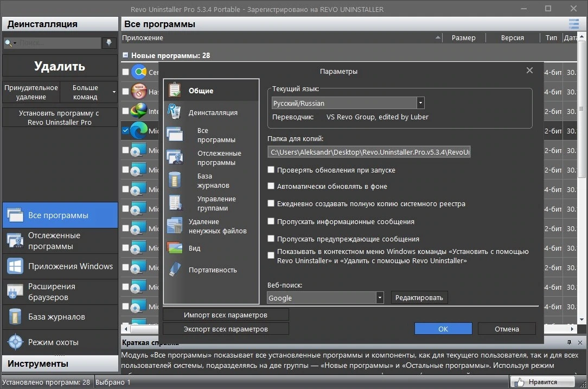Click the horizontal scrollbar right arrow

tap(572, 329)
